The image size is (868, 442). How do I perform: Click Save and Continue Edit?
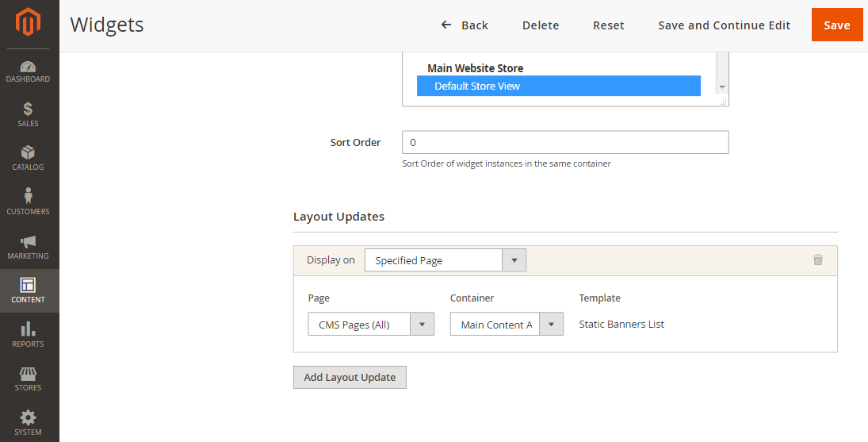pos(724,25)
